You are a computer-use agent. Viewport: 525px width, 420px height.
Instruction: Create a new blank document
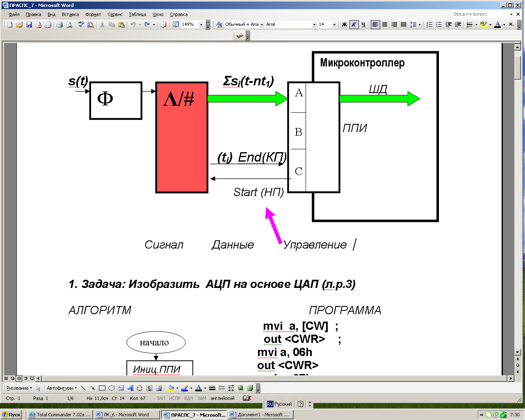pos(10,25)
